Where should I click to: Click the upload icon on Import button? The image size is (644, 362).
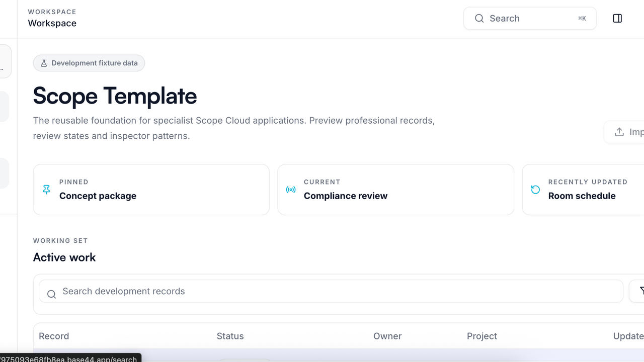tap(619, 132)
